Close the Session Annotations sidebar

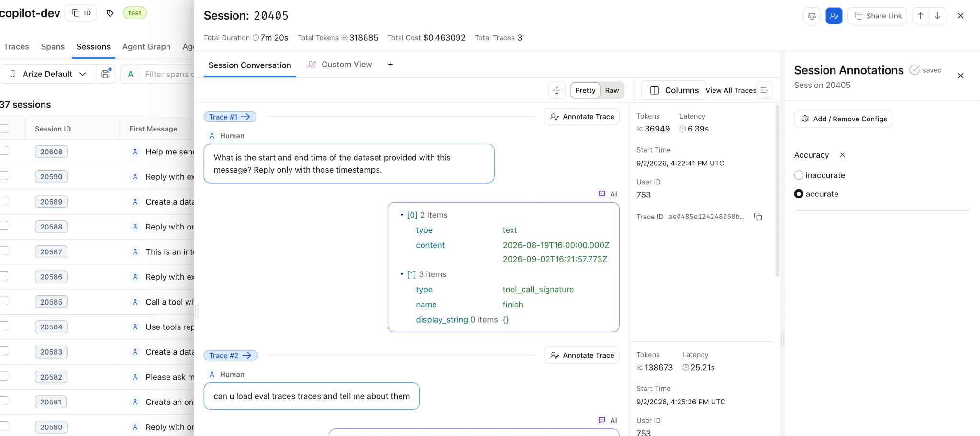pyautogui.click(x=960, y=76)
